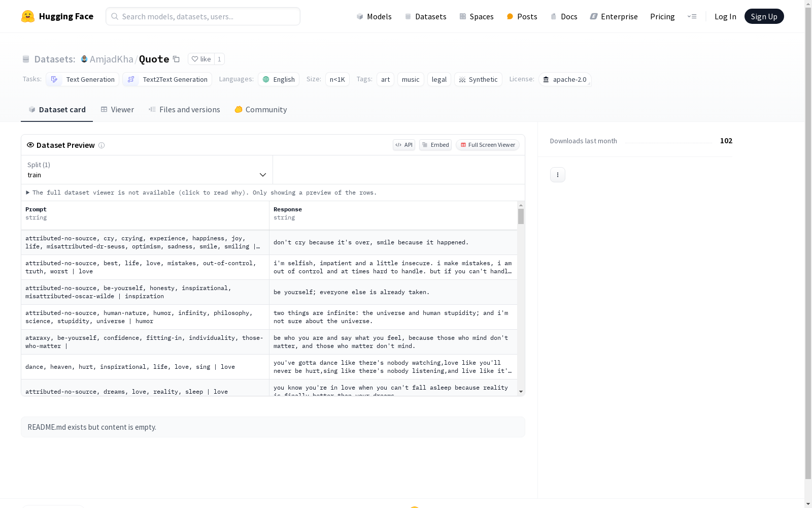Click the 'Datasets:' breadcrumb link
This screenshot has height=508, width=812.
pyautogui.click(x=55, y=59)
